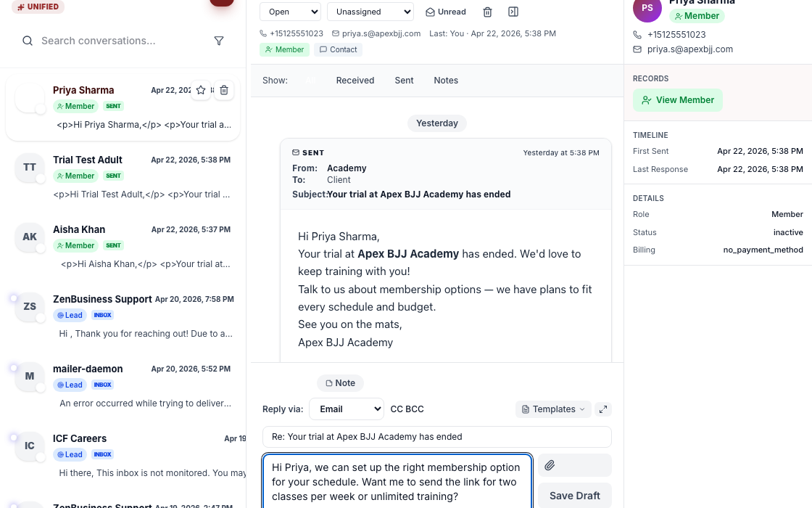Click phone number in right contact panel
Image resolution: width=812 pixels, height=508 pixels.
pyautogui.click(x=676, y=35)
